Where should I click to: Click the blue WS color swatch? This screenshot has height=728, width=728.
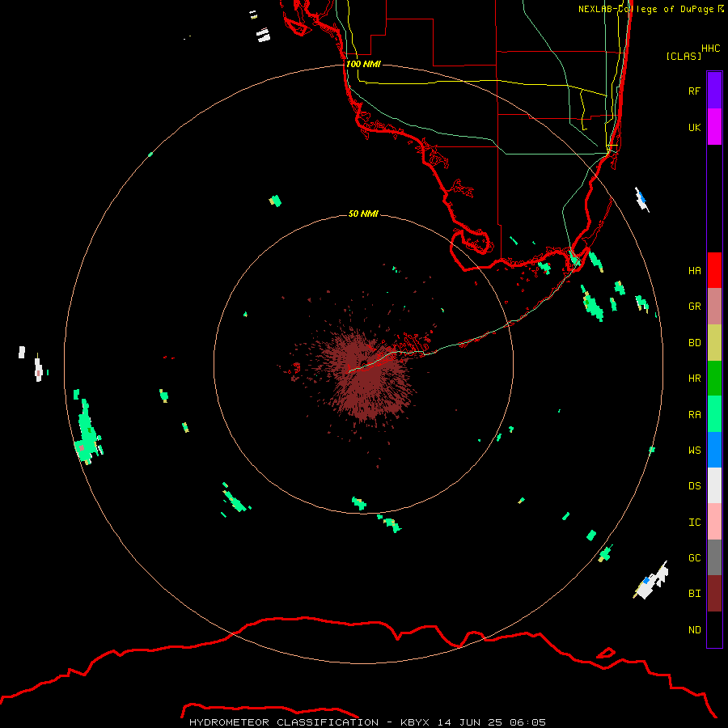pyautogui.click(x=714, y=450)
